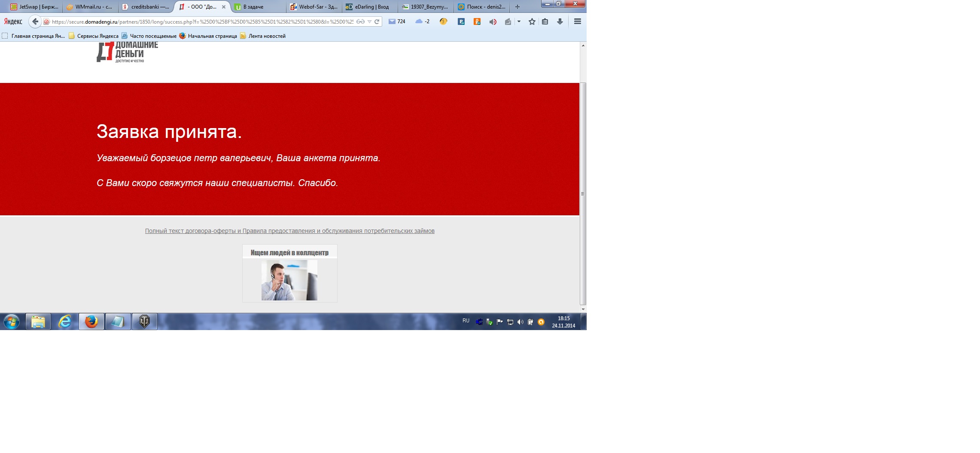The height and width of the screenshot is (453, 980).
Task: Open 'Главная страница Ян...' bookmark
Action: (33, 36)
